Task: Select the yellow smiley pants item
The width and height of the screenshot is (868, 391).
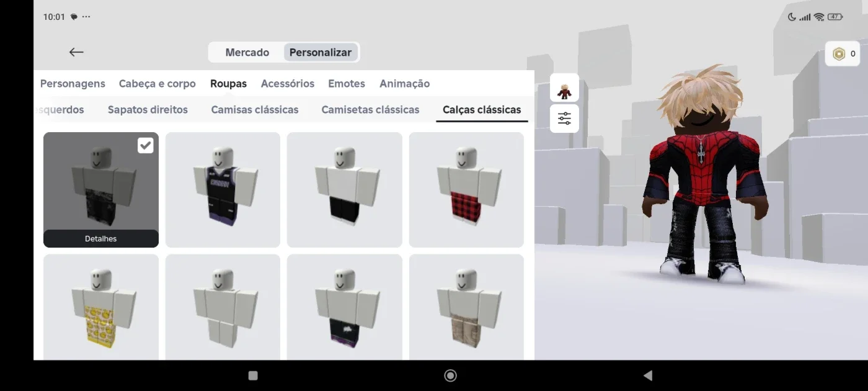Action: click(101, 307)
